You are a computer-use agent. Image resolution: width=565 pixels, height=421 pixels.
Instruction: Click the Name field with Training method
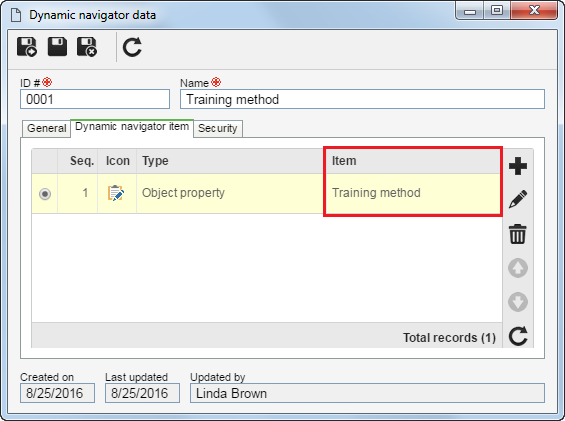tap(362, 99)
